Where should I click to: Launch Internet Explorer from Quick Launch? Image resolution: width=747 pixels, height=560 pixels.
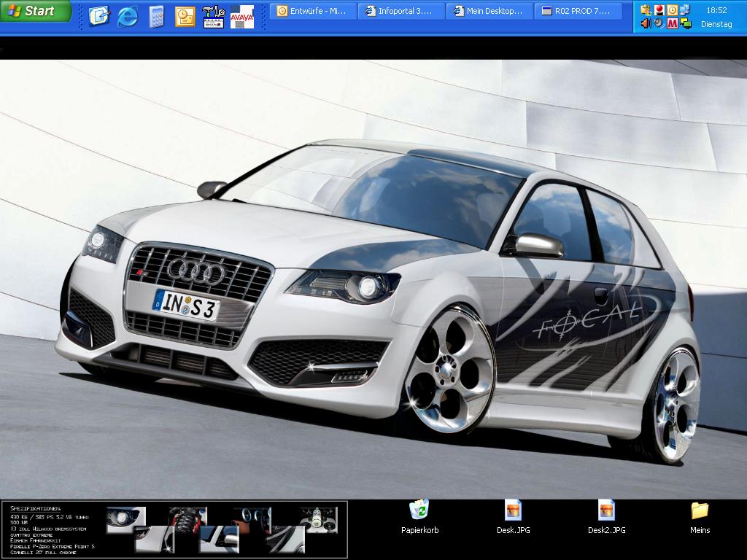128,16
